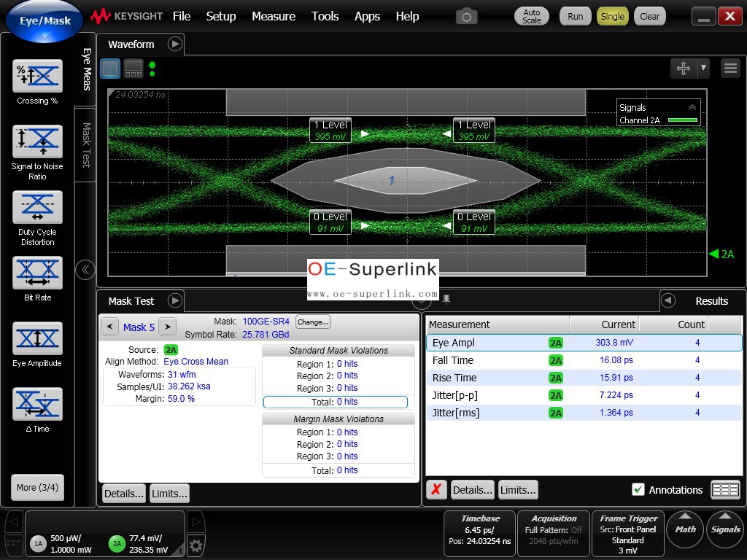
Task: Open the Math function button
Action: 685,529
